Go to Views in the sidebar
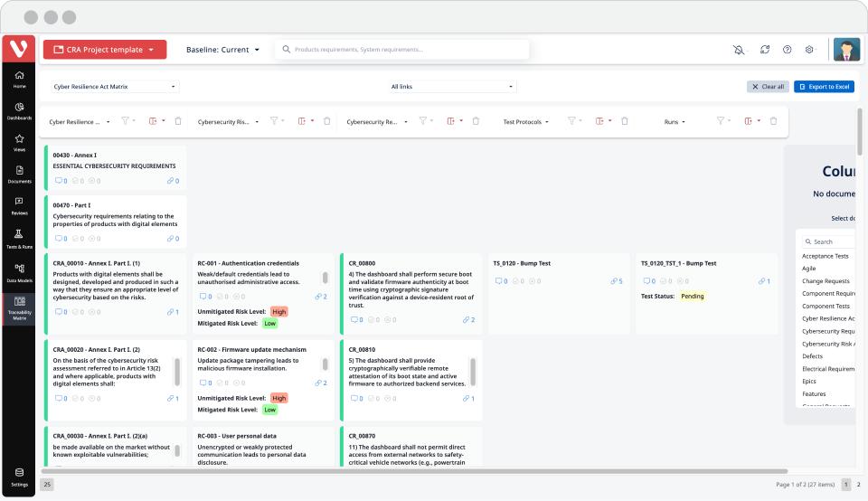This screenshot has width=868, height=501. (x=19, y=143)
